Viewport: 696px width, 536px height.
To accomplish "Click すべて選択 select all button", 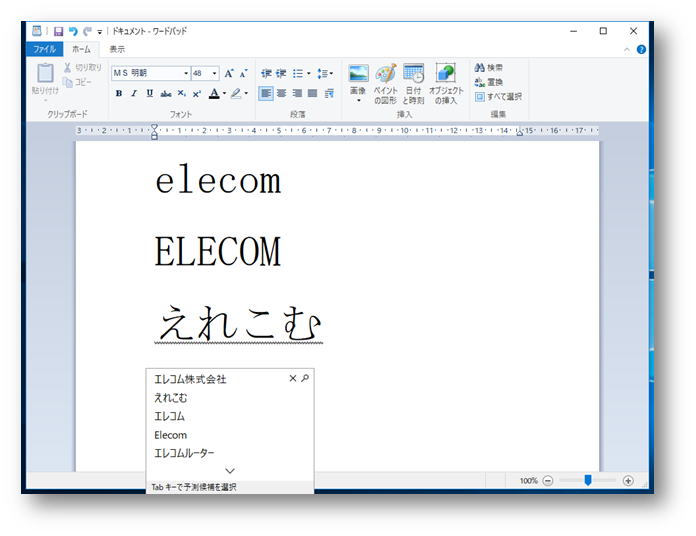I will pyautogui.click(x=498, y=96).
